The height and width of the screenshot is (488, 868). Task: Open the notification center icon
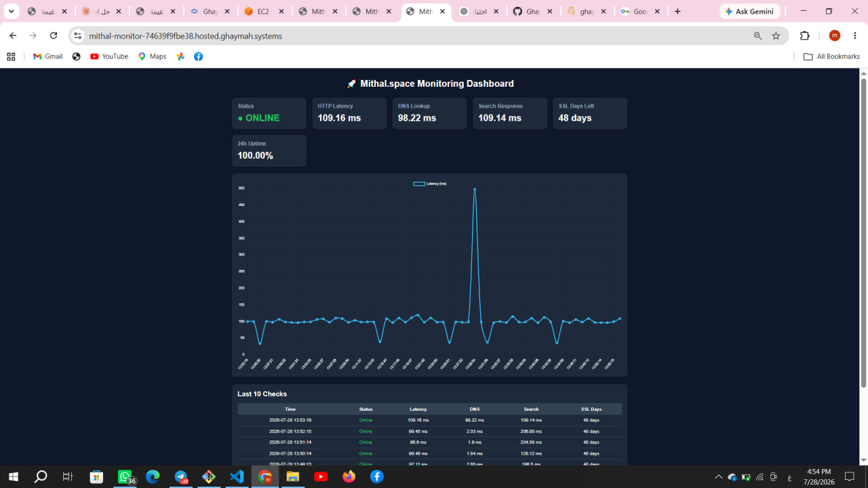pos(850,477)
